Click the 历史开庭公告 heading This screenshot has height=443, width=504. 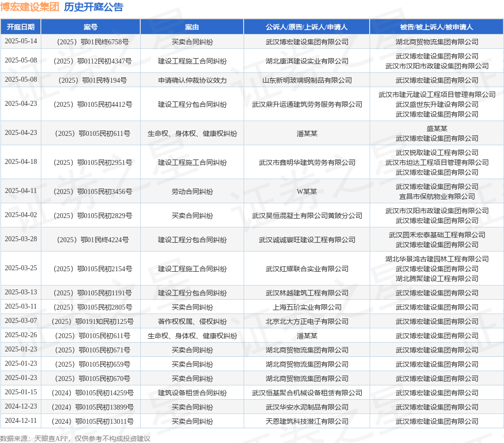tap(94, 7)
